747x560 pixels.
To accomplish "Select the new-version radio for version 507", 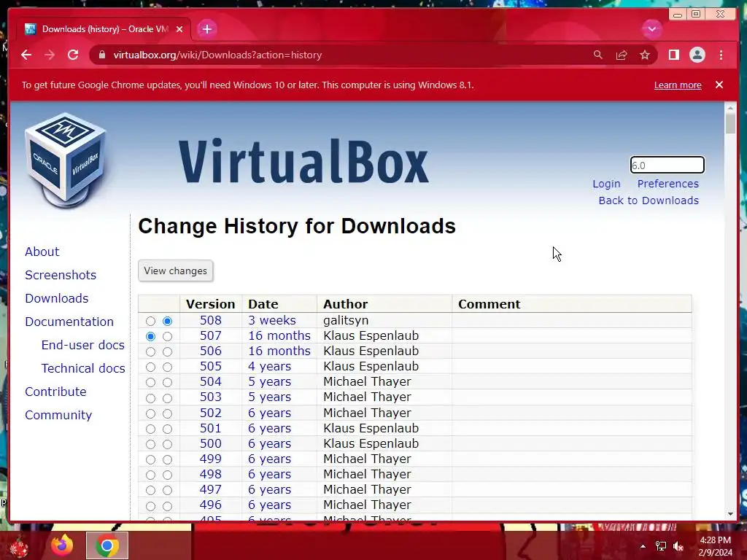I will pos(167,336).
